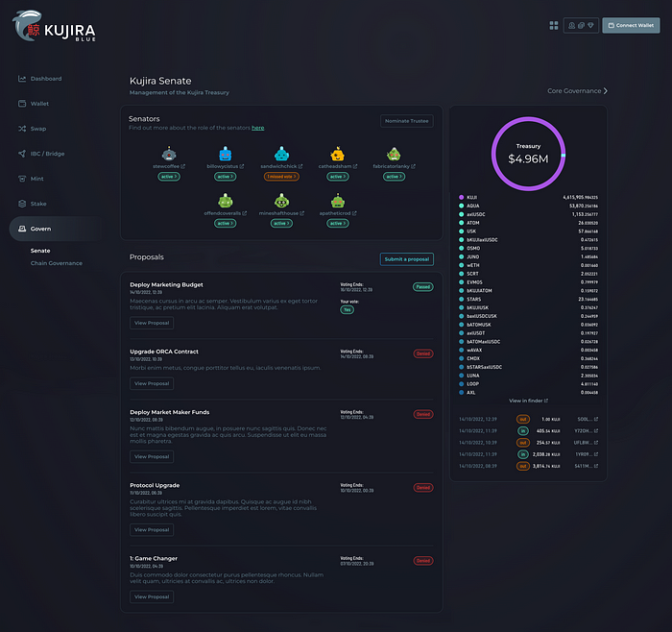Expand catheadsham active status badge
This screenshot has width=672, height=632.
(x=338, y=177)
